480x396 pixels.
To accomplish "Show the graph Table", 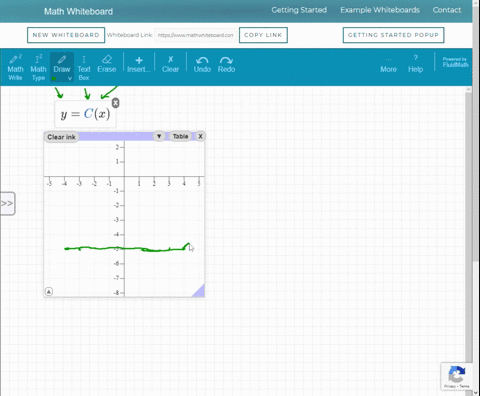I will point(180,136).
